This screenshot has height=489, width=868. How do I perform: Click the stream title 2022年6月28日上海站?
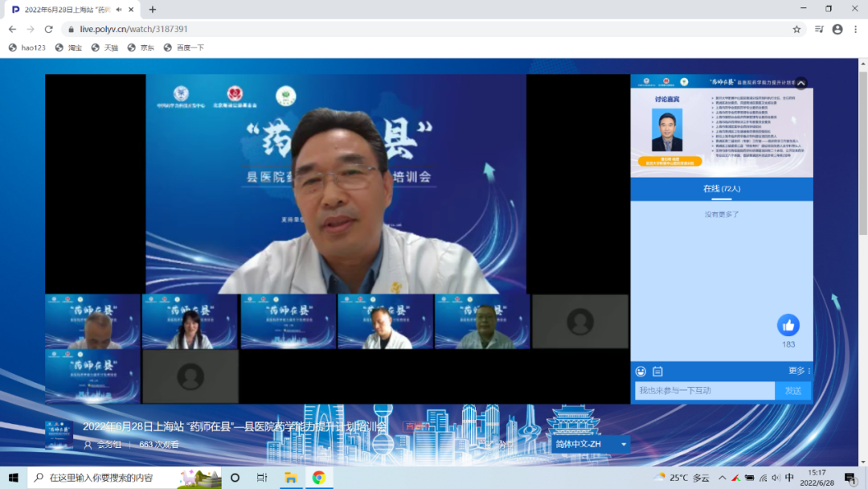235,426
